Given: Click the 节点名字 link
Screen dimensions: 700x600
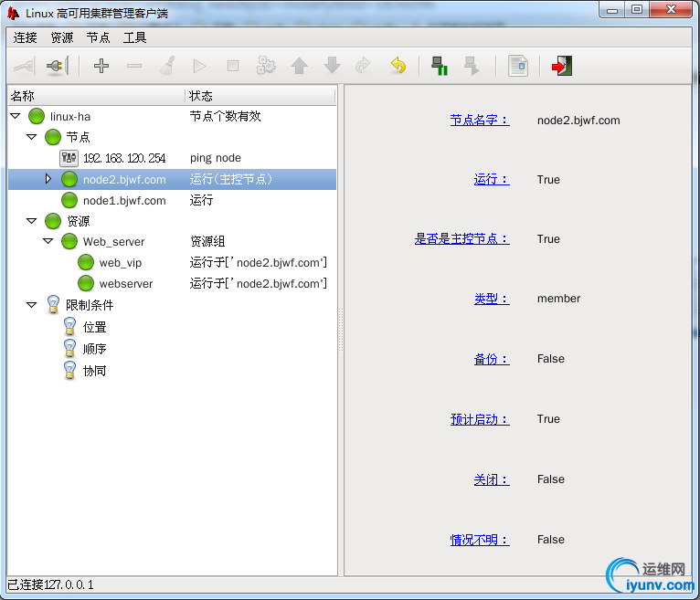Looking at the screenshot, I should coord(480,121).
